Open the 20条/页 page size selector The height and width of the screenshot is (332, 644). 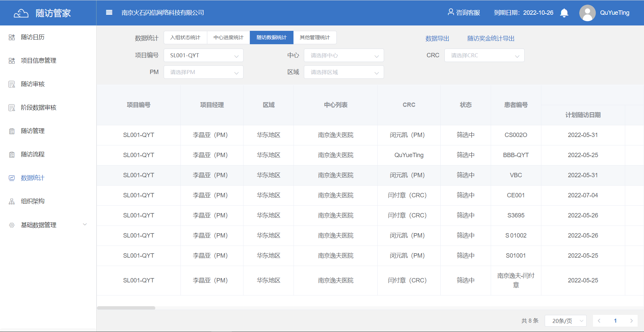coord(566,321)
